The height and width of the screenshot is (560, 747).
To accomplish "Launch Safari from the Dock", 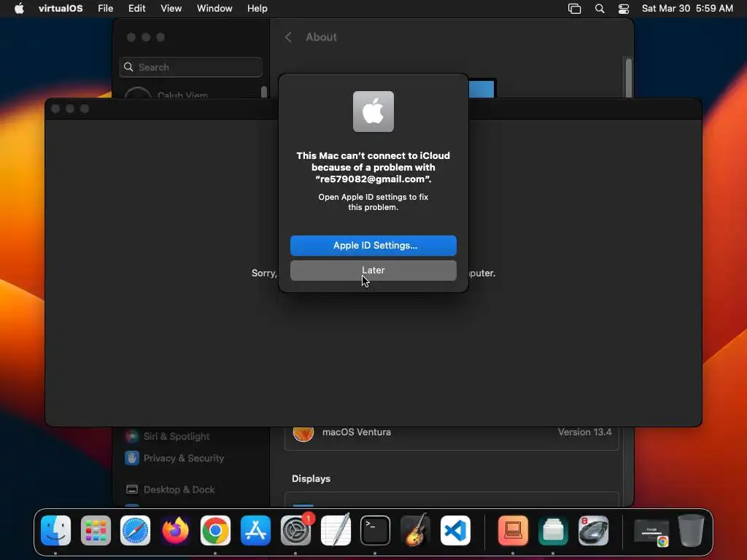I will pos(135,531).
